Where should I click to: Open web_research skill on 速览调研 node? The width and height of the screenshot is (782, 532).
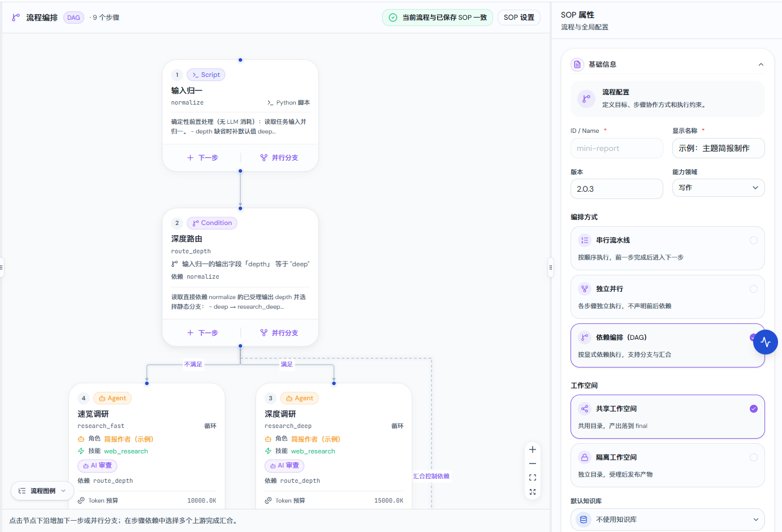tap(126, 451)
